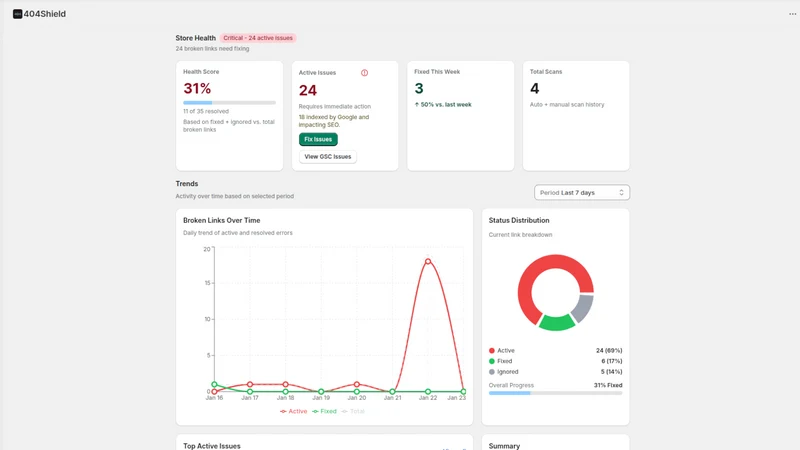Click the Total Scans count 4

pyautogui.click(x=534, y=89)
